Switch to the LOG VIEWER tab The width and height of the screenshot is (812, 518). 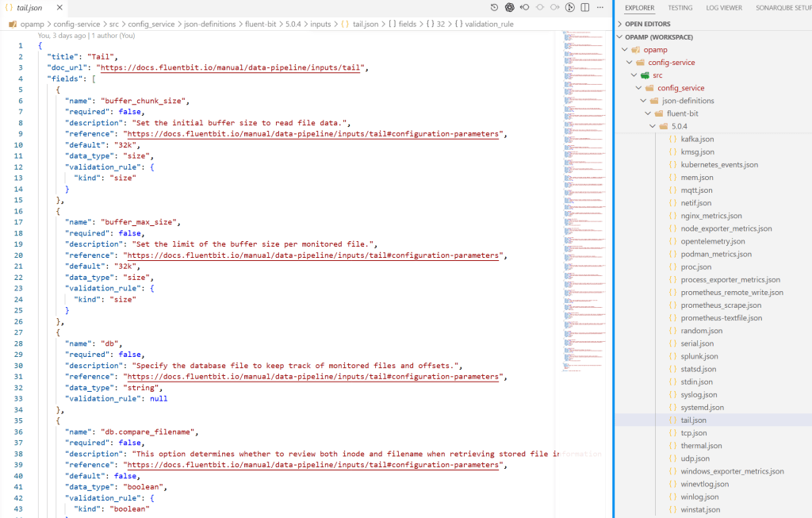coord(724,8)
